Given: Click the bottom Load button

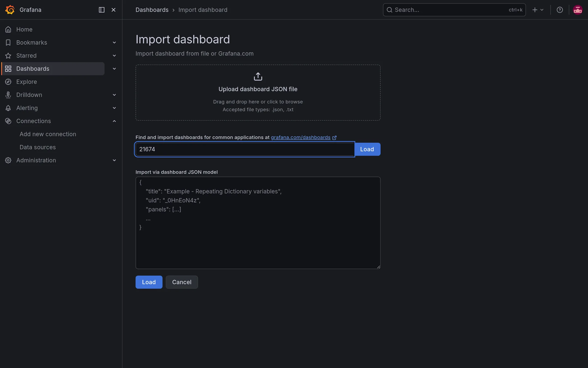Looking at the screenshot, I should pyautogui.click(x=149, y=282).
